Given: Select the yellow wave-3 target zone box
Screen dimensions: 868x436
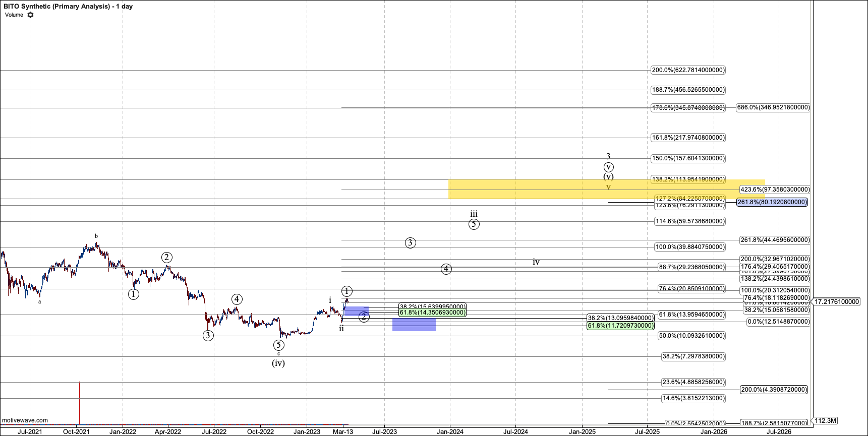Looking at the screenshot, I should [607, 189].
